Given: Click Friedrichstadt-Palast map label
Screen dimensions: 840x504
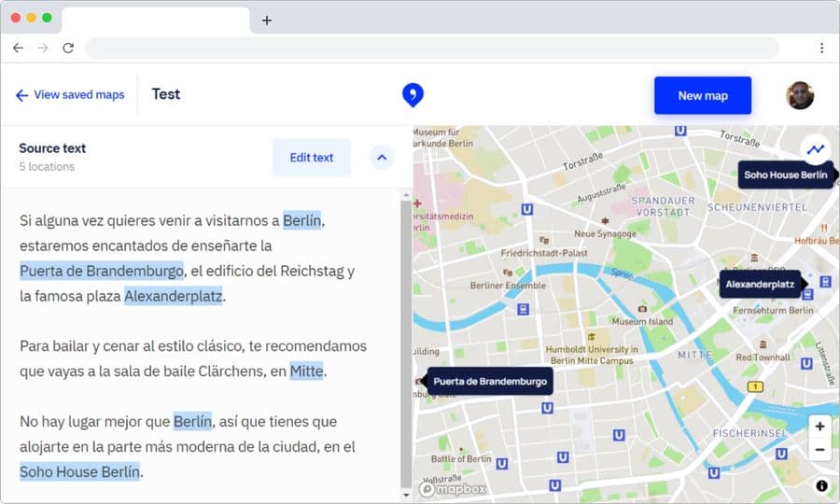Looking at the screenshot, I should coord(544,253).
